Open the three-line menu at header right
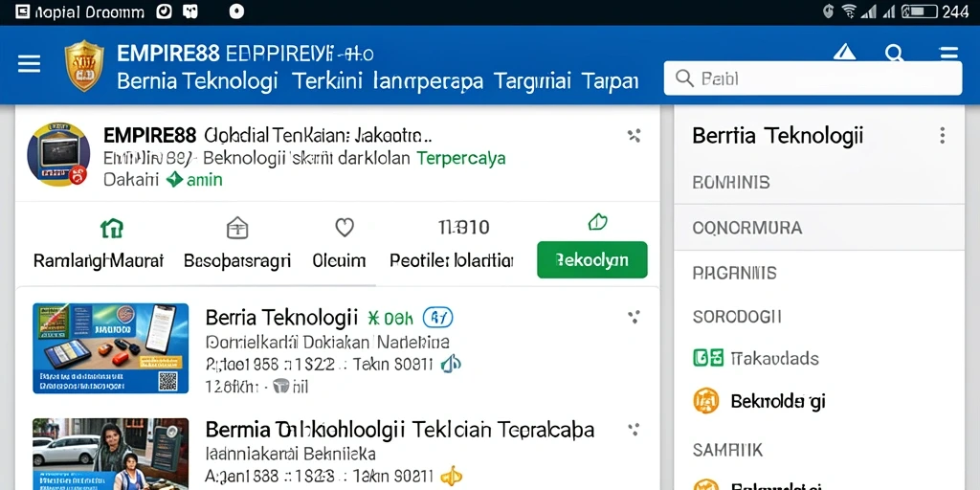The height and width of the screenshot is (490, 980). (948, 53)
